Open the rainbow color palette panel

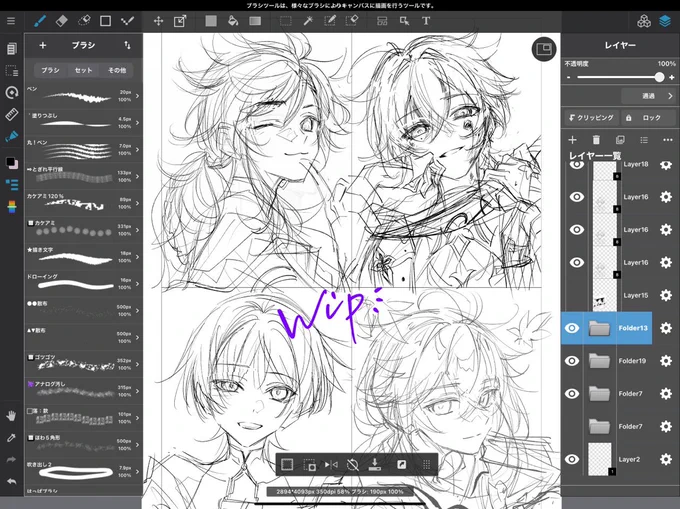point(12,207)
